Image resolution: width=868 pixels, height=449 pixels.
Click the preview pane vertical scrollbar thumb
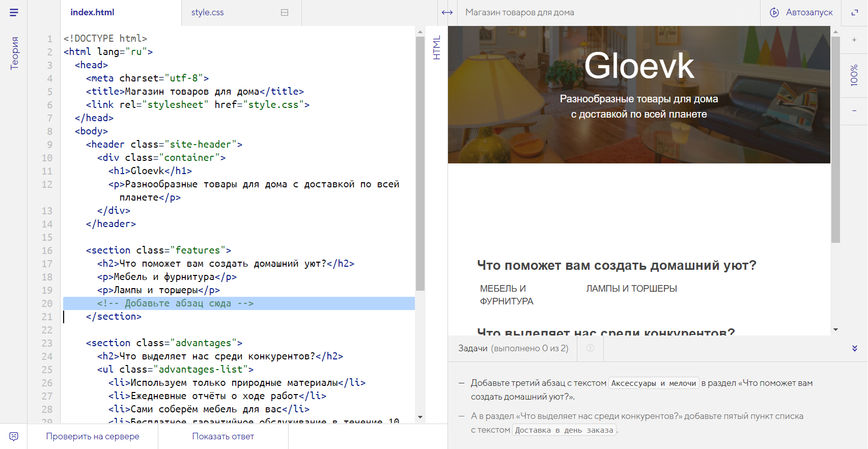[835, 137]
